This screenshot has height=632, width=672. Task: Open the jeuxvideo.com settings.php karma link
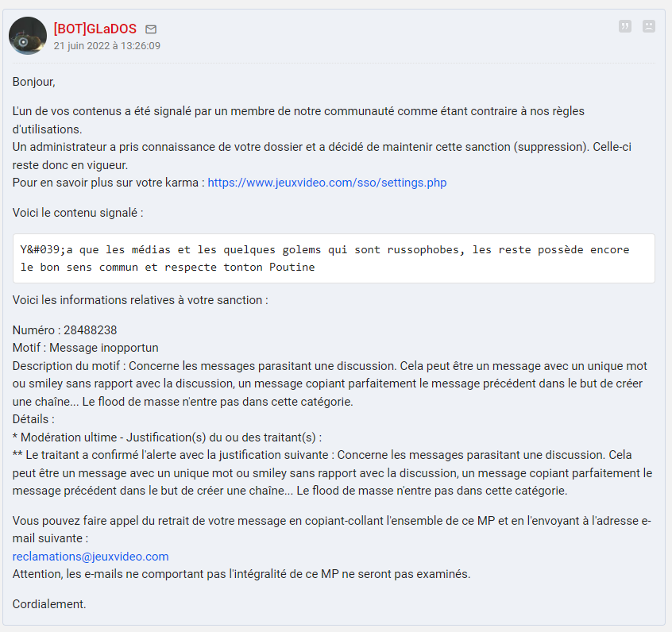[x=327, y=183]
